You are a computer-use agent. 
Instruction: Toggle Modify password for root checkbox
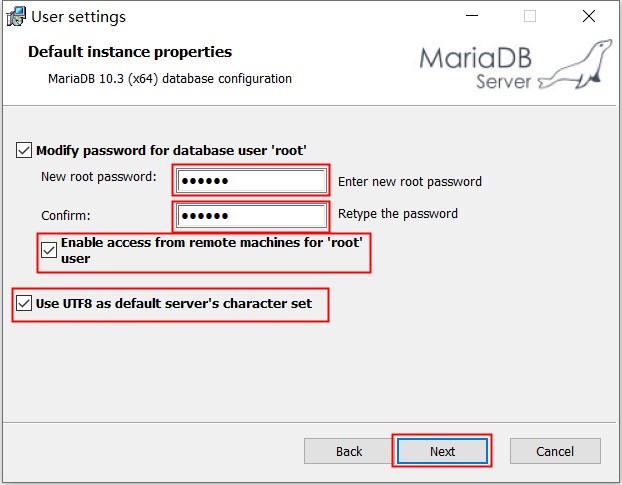tap(24, 151)
